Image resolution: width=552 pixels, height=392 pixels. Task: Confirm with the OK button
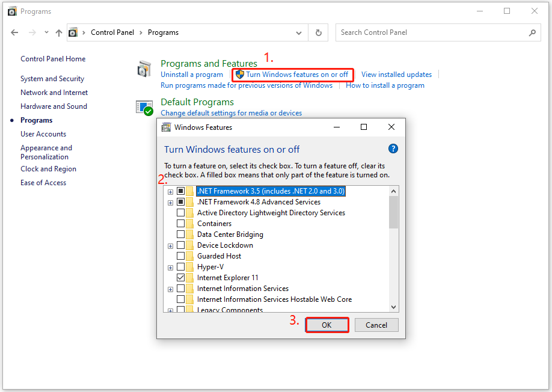[327, 325]
